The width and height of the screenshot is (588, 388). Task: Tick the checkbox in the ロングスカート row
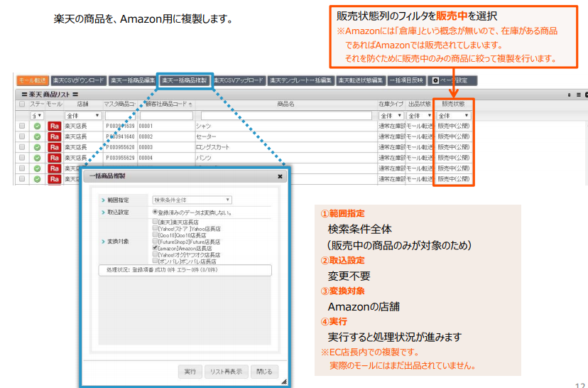tap(22, 146)
